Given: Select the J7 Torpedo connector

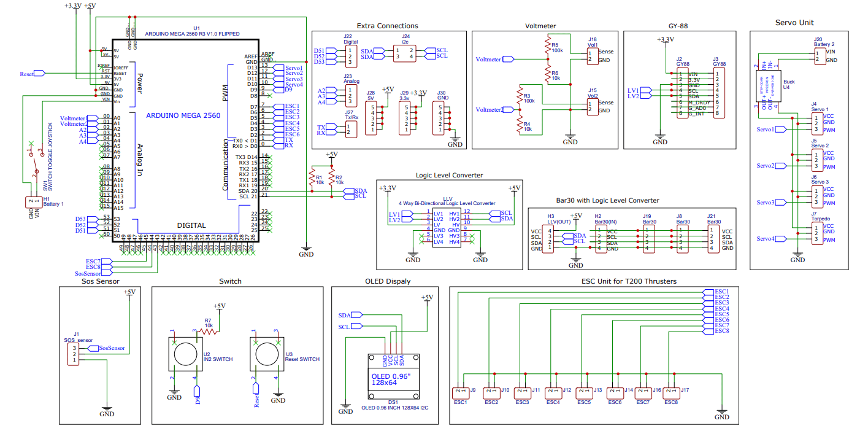Looking at the screenshot, I should (816, 233).
